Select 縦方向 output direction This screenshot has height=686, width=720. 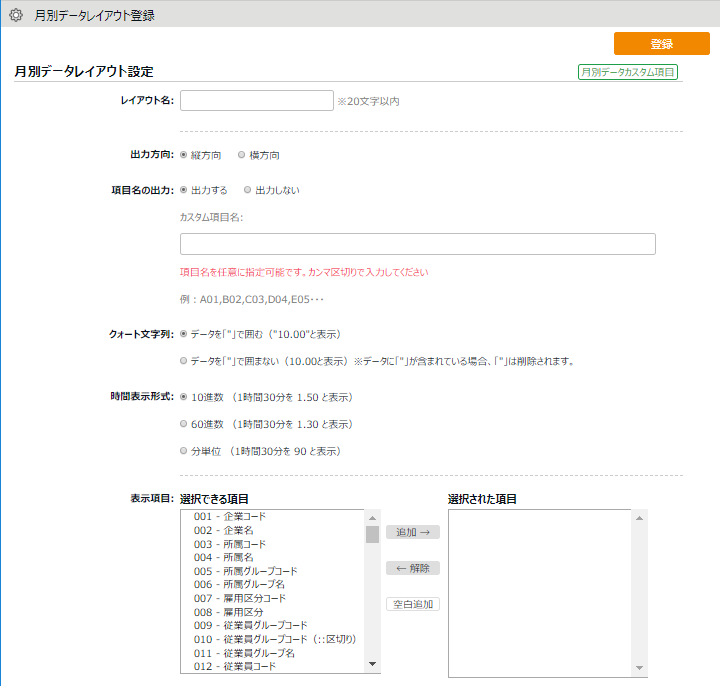pos(184,155)
